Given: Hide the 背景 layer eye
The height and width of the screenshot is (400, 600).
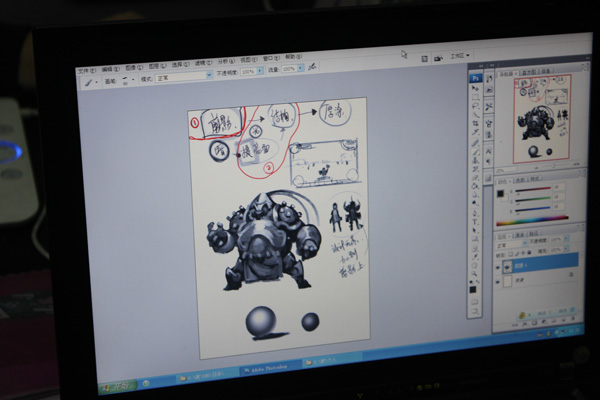Looking at the screenshot, I should pyautogui.click(x=498, y=282).
